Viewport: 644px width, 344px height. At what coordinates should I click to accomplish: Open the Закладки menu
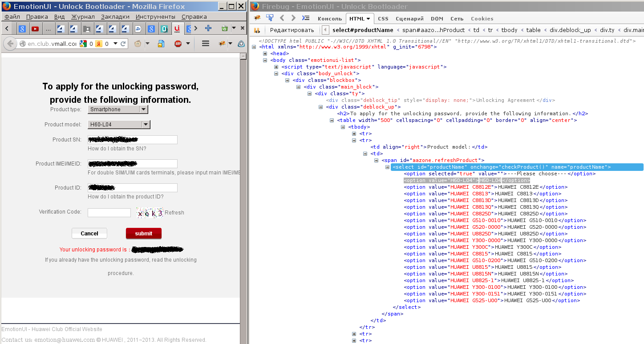(115, 16)
